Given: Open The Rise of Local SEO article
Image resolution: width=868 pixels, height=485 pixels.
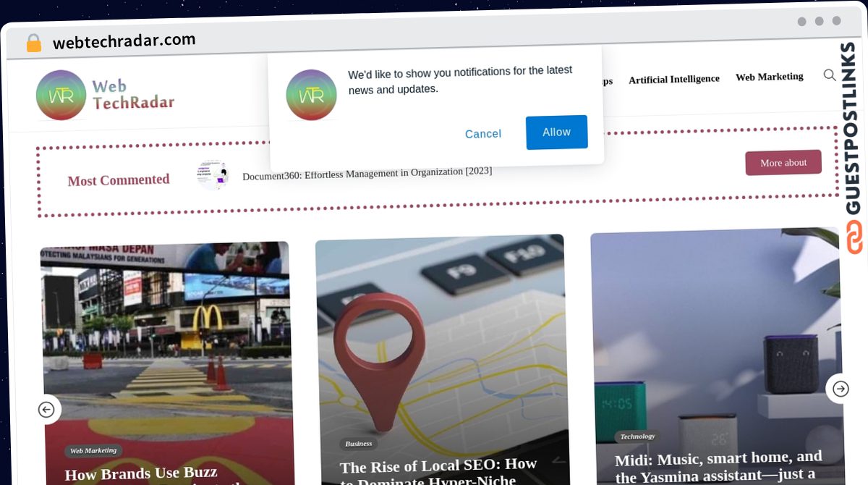Looking at the screenshot, I should 438,471.
